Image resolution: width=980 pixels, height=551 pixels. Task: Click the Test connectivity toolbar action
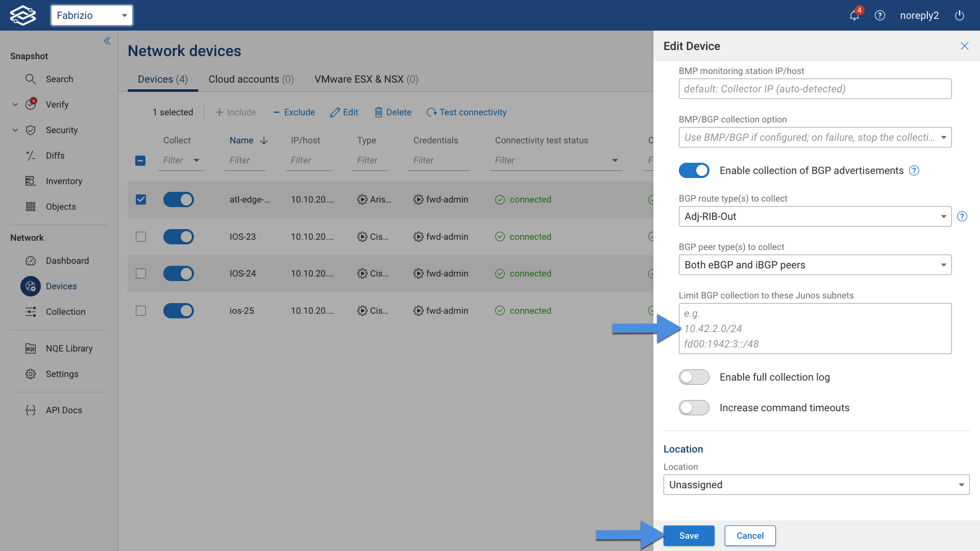coord(467,112)
